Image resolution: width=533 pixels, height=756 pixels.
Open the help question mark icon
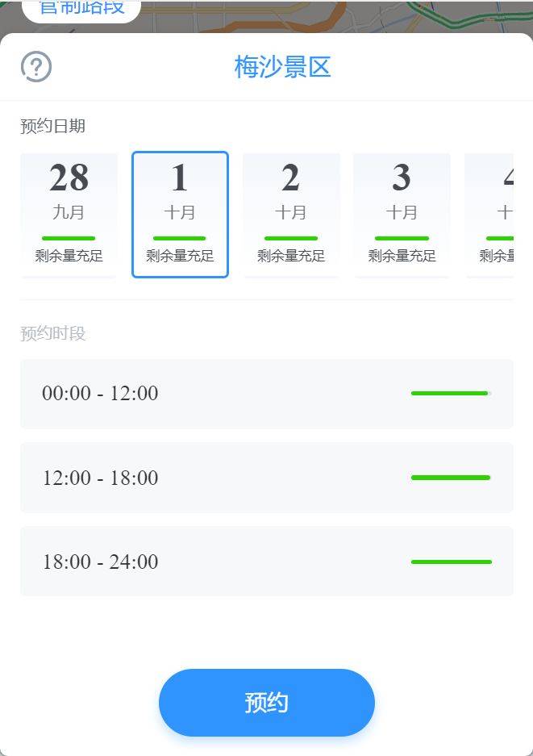[36, 66]
